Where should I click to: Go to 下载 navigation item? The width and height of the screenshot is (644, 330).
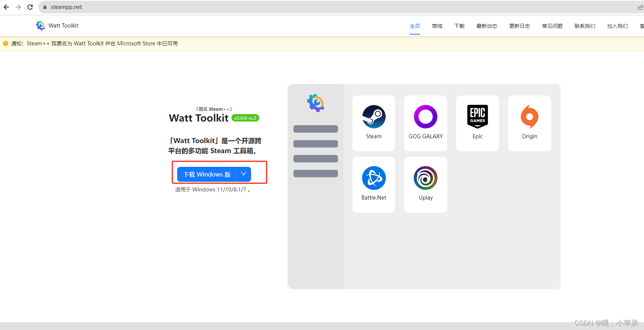(459, 26)
